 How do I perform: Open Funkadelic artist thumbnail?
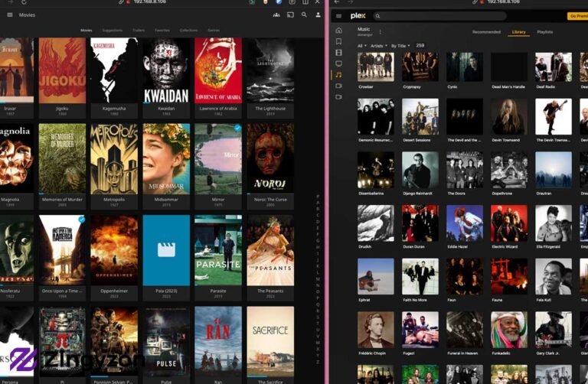click(509, 330)
